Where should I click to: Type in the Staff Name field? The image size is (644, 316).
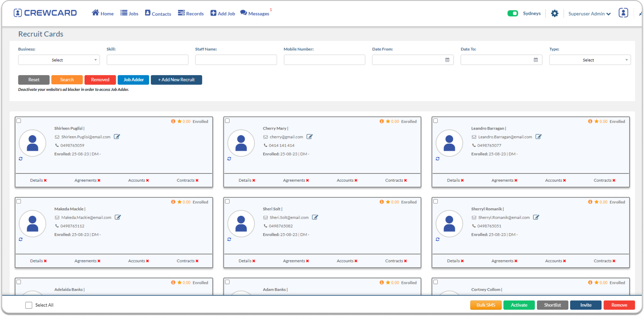236,60
